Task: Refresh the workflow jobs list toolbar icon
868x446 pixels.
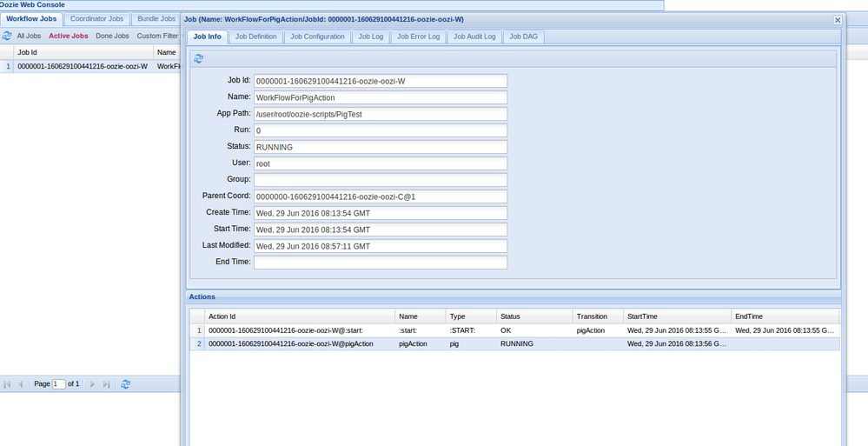Action: point(7,36)
